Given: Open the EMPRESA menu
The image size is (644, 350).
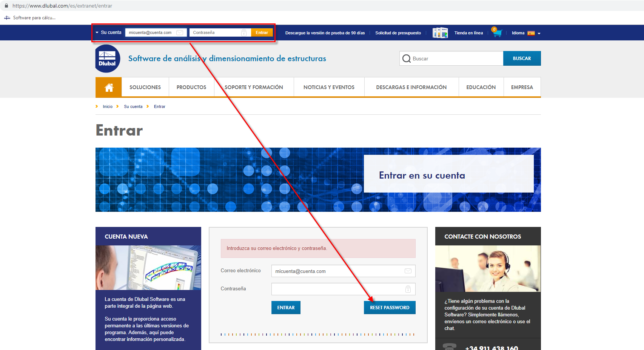Looking at the screenshot, I should coord(522,87).
